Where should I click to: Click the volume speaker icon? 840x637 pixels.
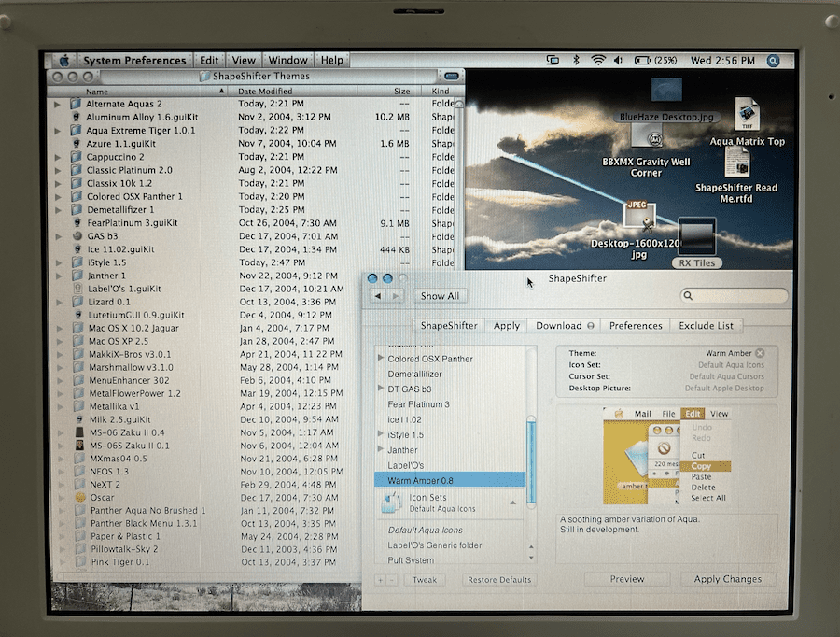618,60
